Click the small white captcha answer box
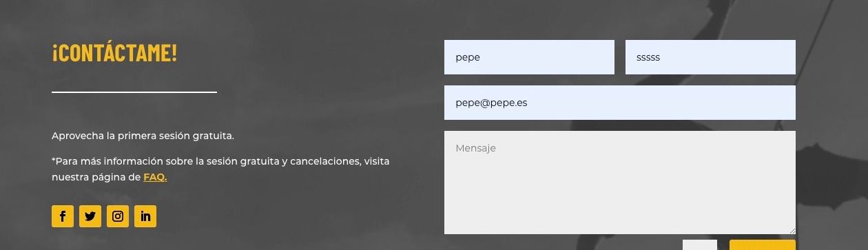868x250 pixels. (700, 245)
